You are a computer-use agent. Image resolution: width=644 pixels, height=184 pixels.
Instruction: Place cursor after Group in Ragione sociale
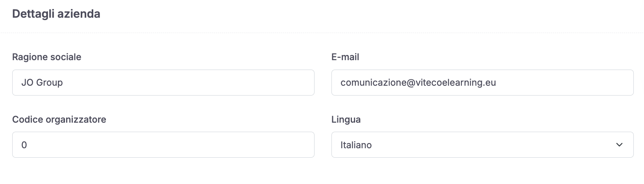63,83
